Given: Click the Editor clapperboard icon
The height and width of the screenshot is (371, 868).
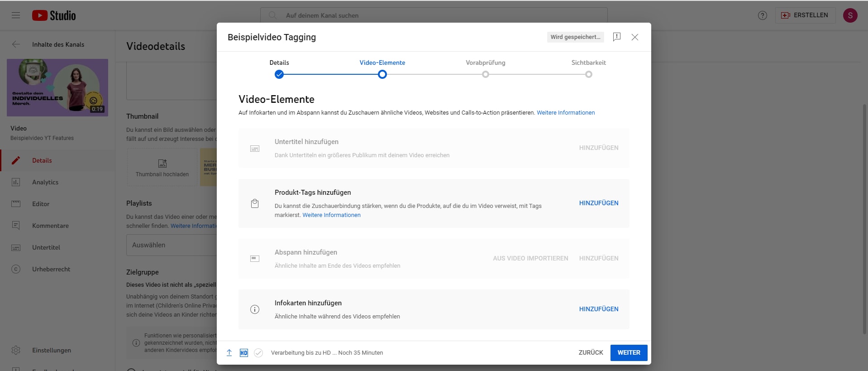Looking at the screenshot, I should (x=16, y=204).
